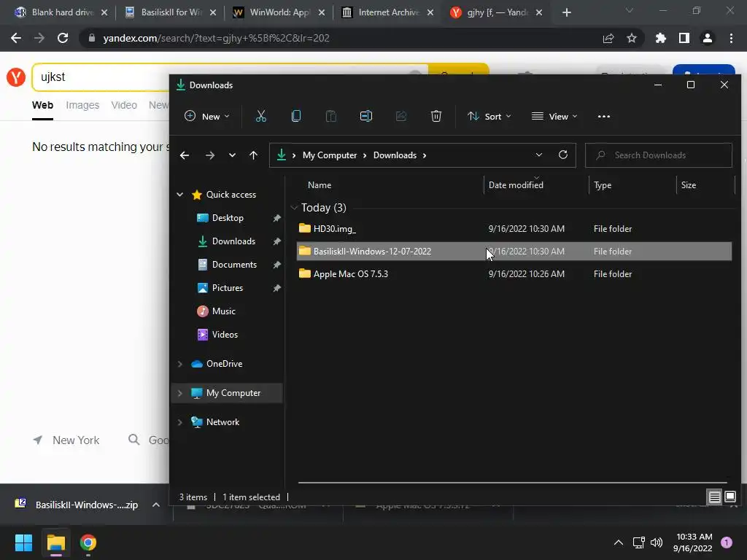The width and height of the screenshot is (747, 560).
Task: Sort by the Name column header
Action: (320, 184)
